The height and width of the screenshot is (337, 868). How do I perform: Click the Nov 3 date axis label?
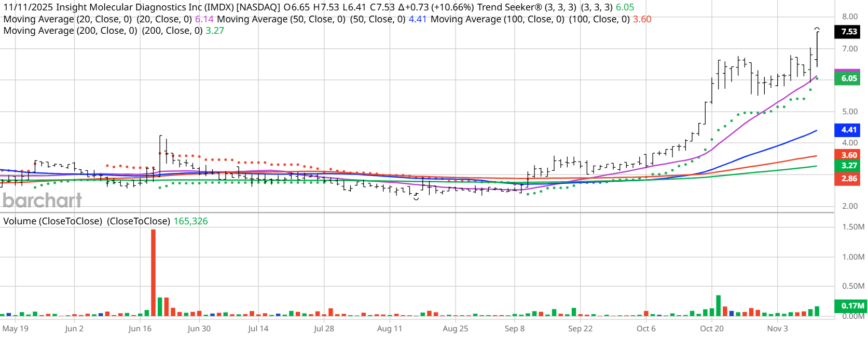(778, 329)
